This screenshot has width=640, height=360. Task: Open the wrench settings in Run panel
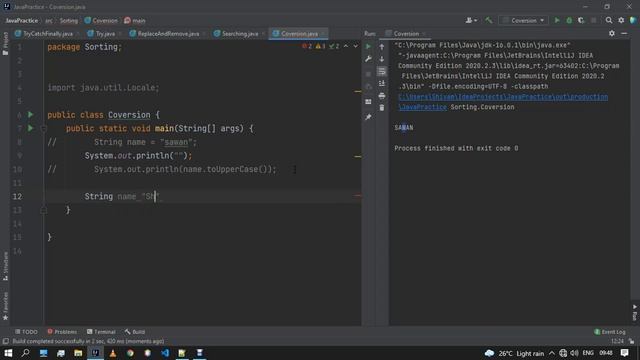pyautogui.click(x=368, y=59)
